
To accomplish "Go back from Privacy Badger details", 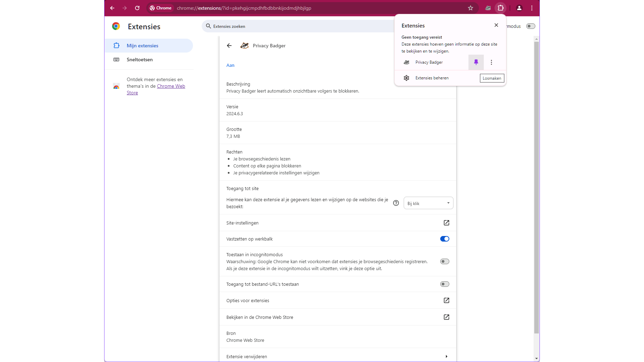I will coord(229,46).
